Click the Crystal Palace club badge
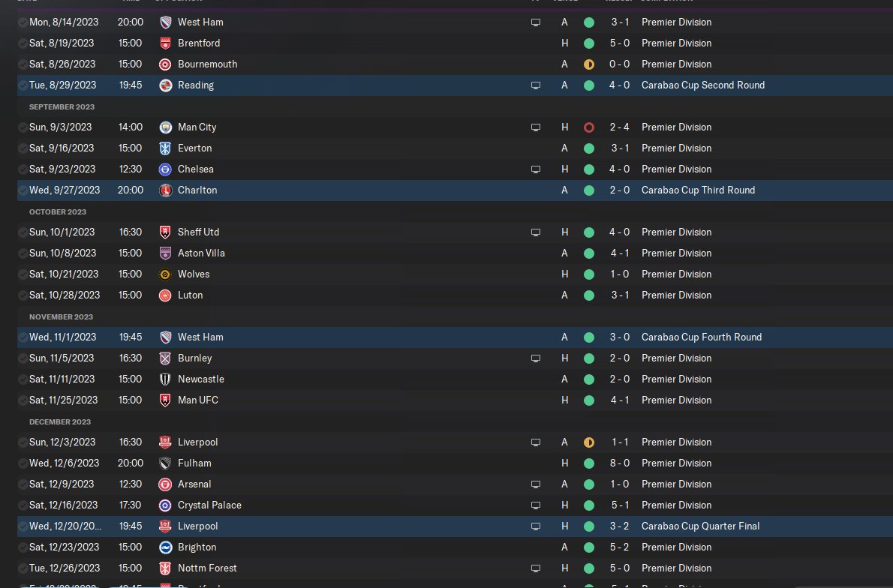Viewport: 893px width, 588px height. [x=165, y=505]
